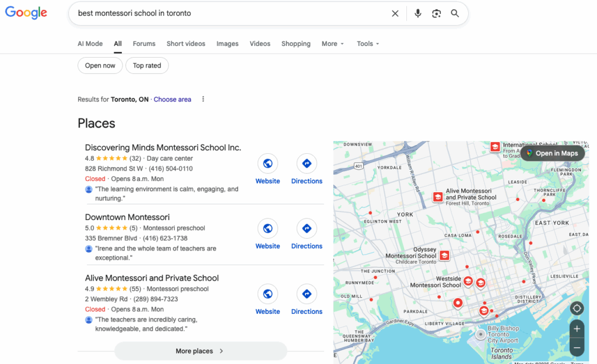Screen dimensions: 597x364
Task: Open in Maps button
Action: (x=553, y=153)
